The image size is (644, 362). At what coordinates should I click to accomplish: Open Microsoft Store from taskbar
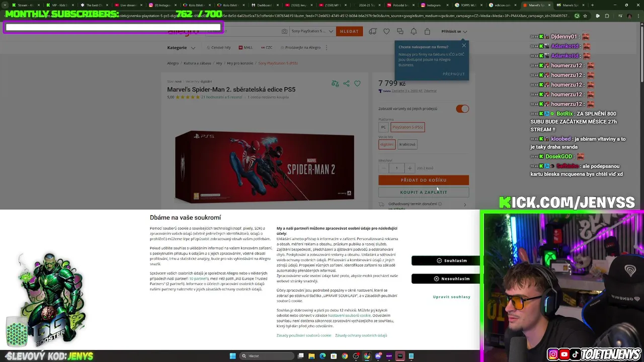pos(334,356)
